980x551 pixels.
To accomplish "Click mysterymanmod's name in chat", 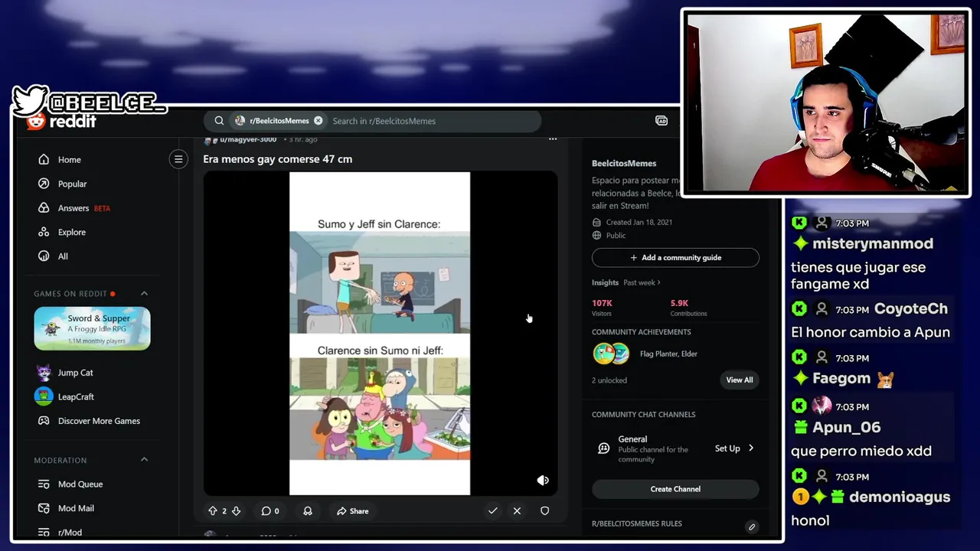I will click(x=873, y=243).
